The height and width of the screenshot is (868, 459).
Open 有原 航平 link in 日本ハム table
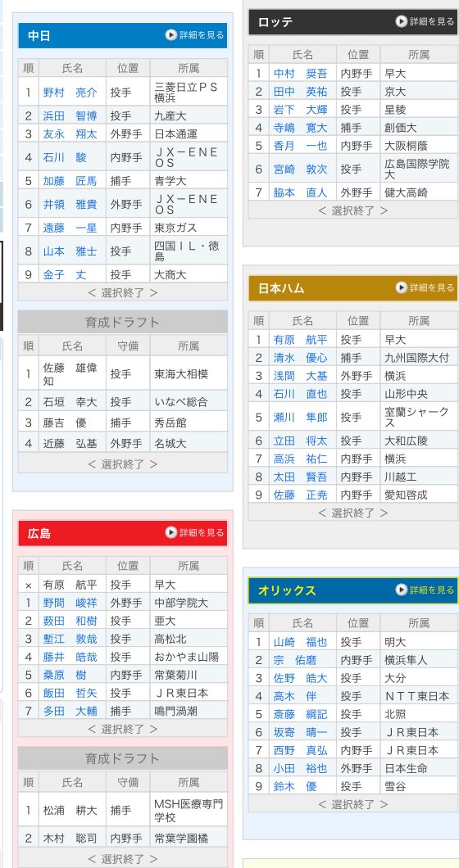(300, 339)
